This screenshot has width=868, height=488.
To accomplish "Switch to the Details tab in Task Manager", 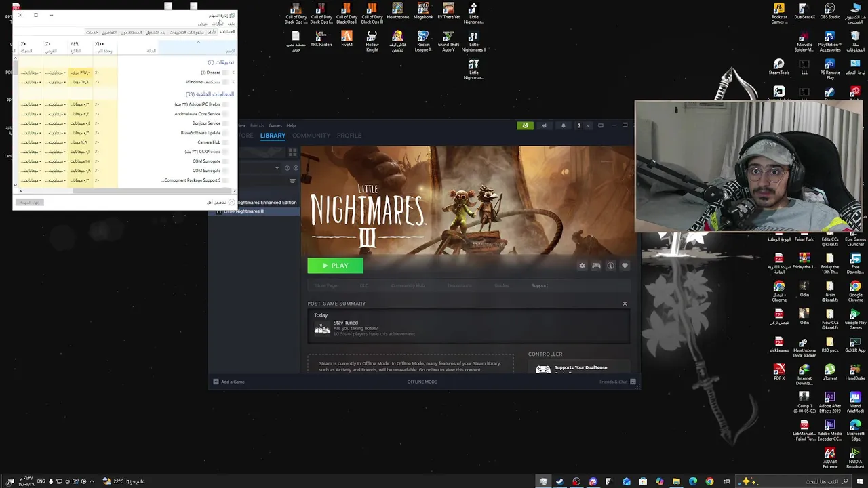I will 108,32.
